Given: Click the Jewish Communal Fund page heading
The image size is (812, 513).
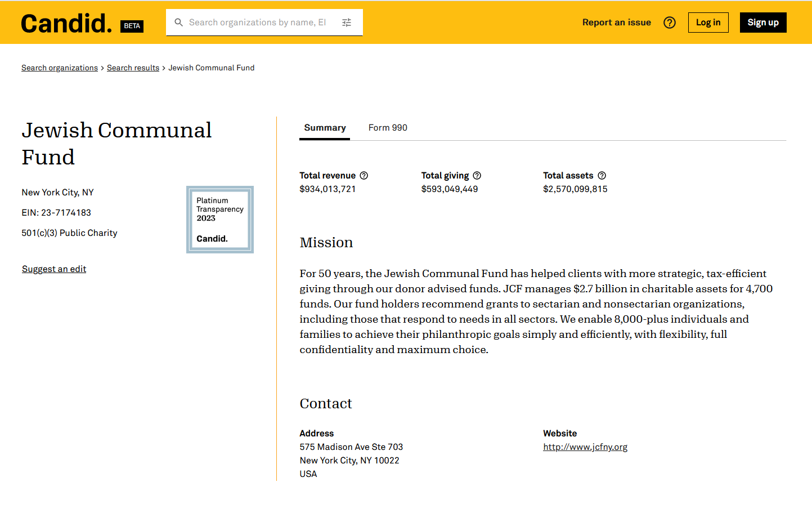Looking at the screenshot, I should (116, 144).
